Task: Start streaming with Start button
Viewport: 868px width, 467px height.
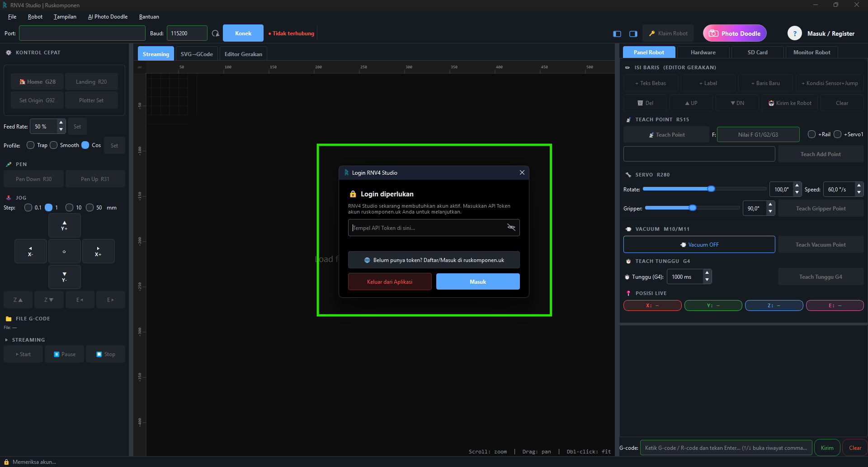Action: point(23,354)
